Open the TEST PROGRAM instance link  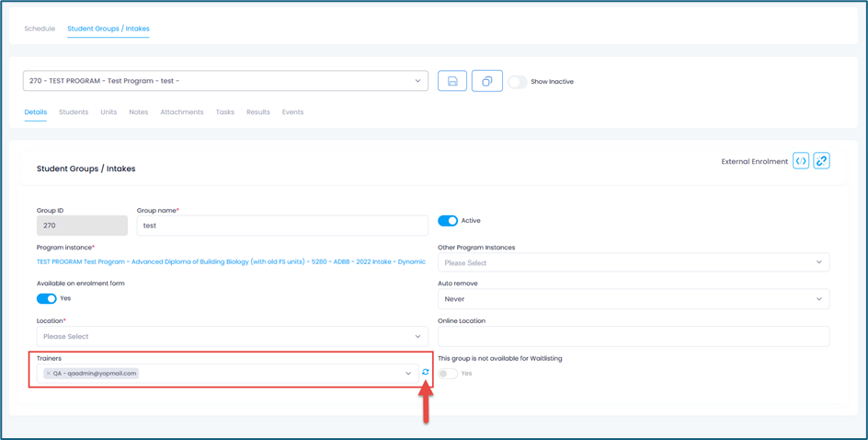pos(231,262)
